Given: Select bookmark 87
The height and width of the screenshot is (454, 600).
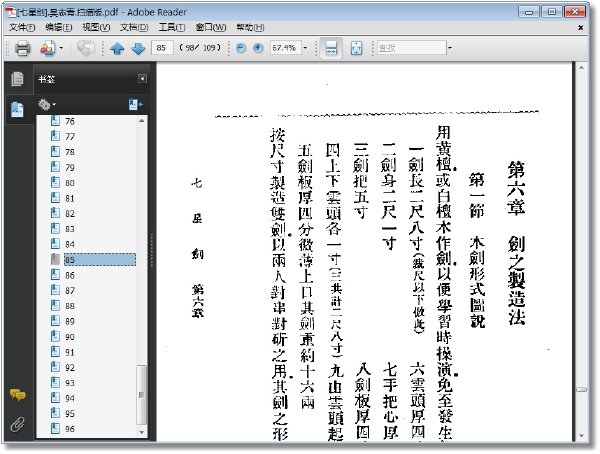Looking at the screenshot, I should point(70,291).
